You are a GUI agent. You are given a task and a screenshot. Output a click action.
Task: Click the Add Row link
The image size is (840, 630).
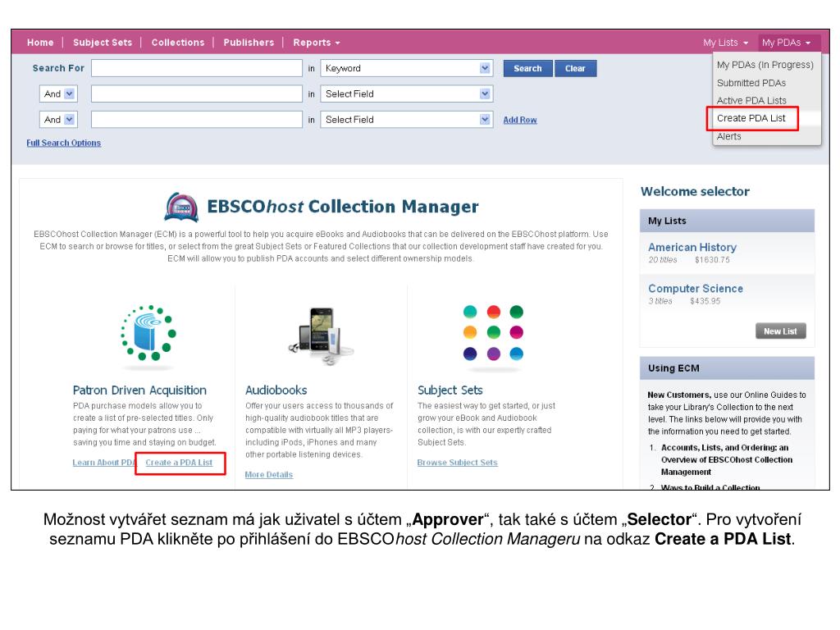[x=519, y=120]
